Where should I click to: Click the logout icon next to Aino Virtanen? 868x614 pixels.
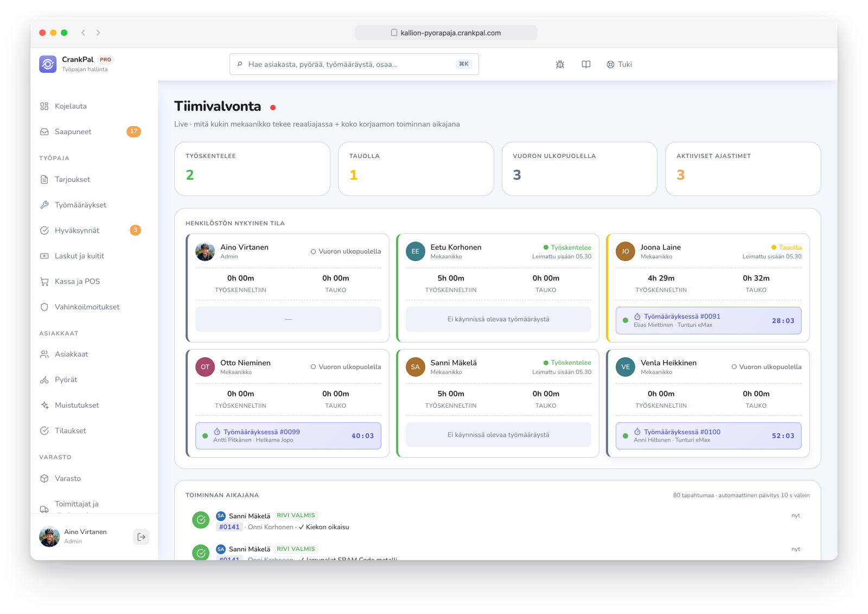(141, 537)
